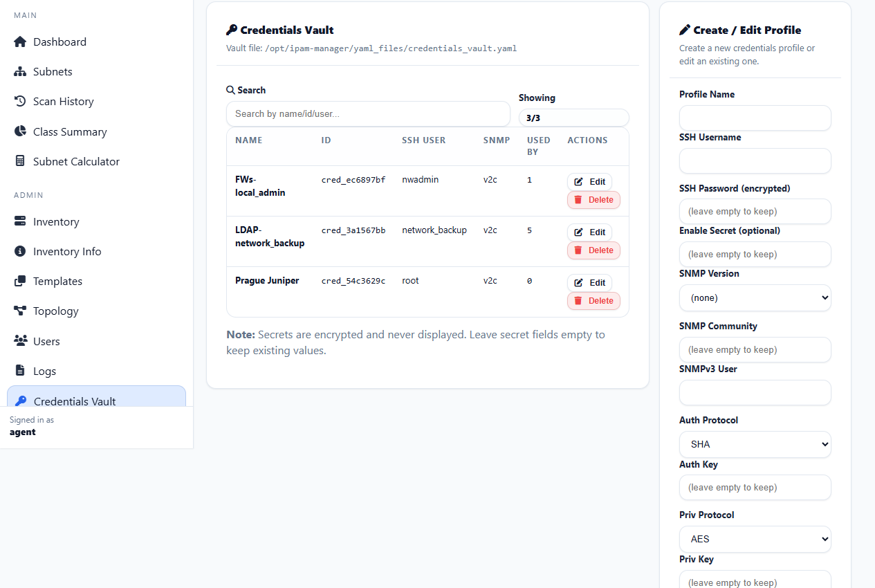Click the Showing 3/3 count field
The image size is (875, 588).
click(x=574, y=118)
